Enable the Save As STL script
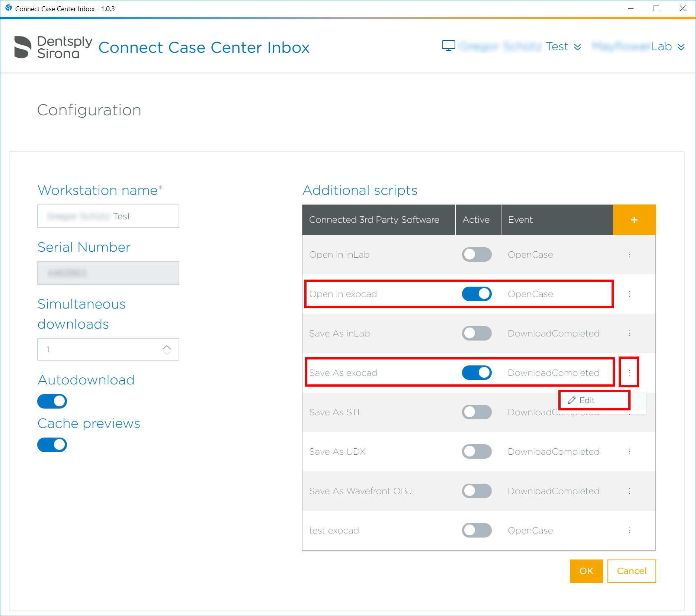This screenshot has height=616, width=696. 477,412
